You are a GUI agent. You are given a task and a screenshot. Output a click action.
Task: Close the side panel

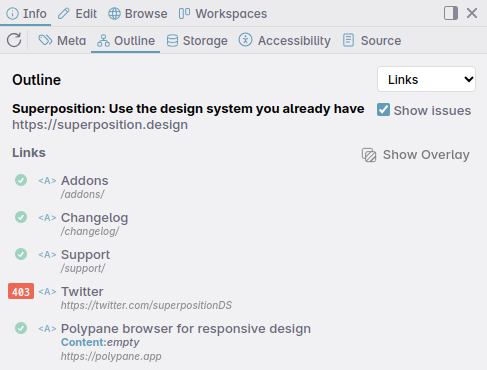click(x=472, y=13)
